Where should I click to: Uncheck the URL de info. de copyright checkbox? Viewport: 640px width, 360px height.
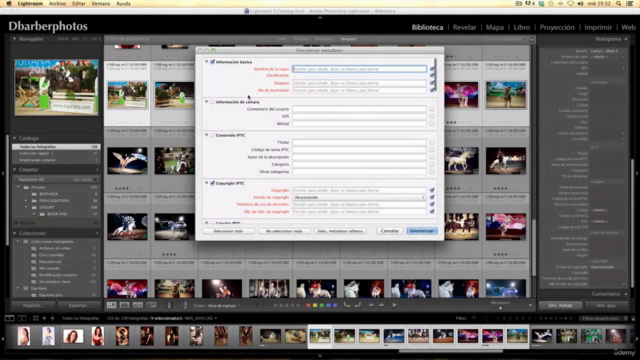(432, 211)
